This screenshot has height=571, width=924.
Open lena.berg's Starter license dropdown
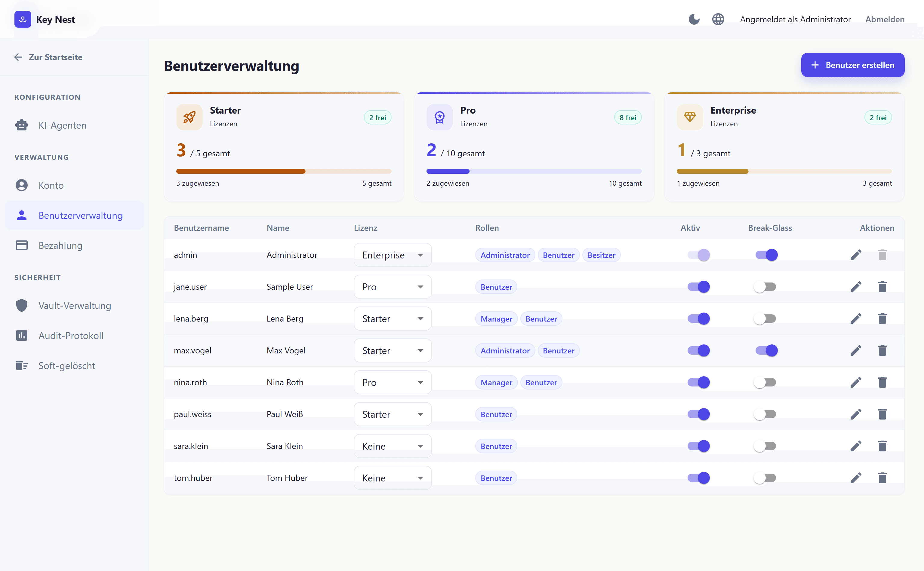pos(392,319)
